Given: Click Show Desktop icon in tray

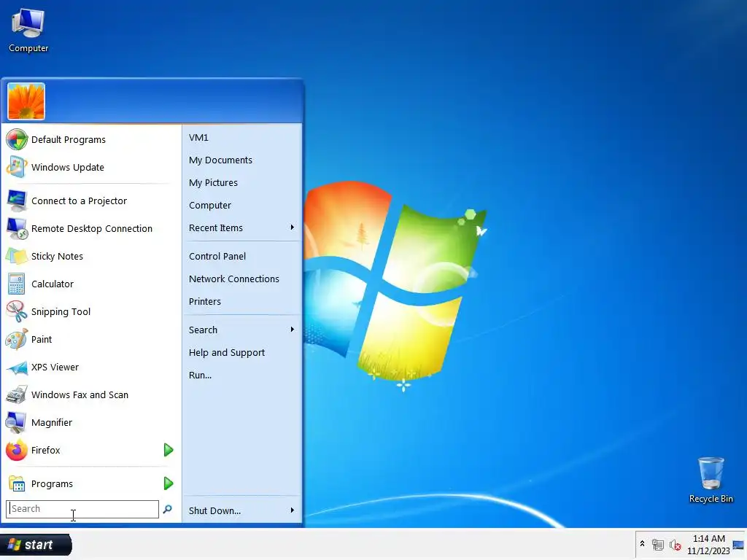Looking at the screenshot, I should tap(738, 545).
